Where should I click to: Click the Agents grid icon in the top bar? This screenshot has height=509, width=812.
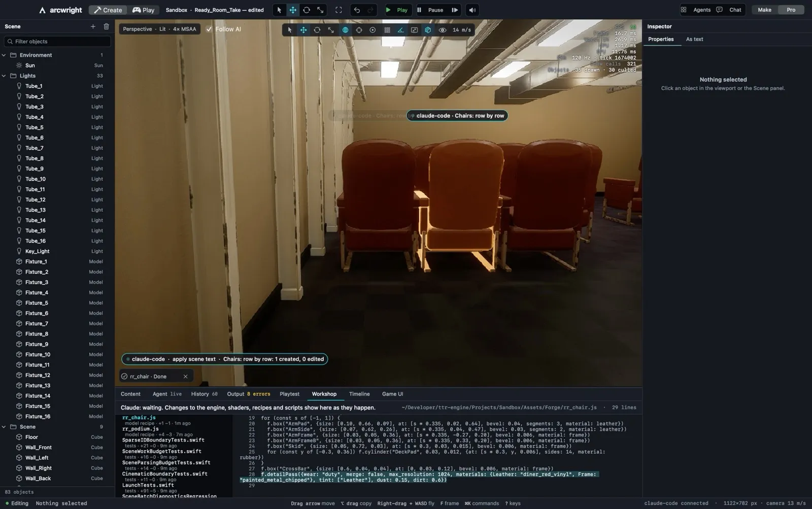coord(684,10)
